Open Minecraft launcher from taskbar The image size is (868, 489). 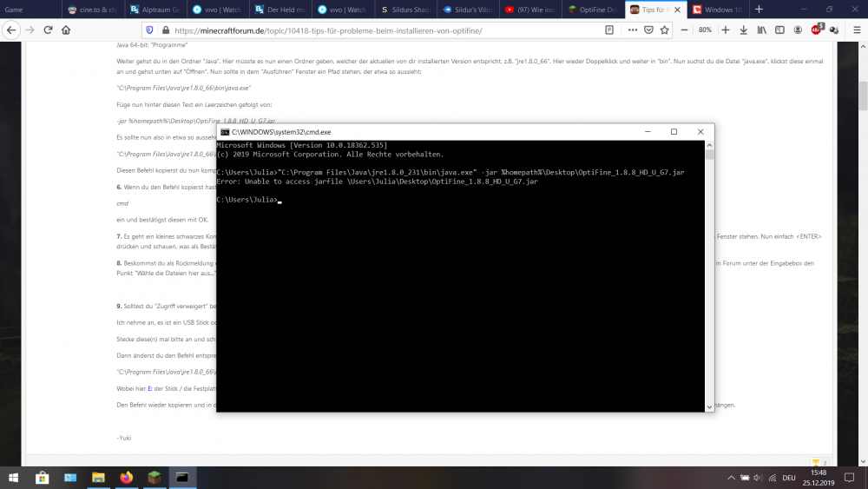click(155, 478)
